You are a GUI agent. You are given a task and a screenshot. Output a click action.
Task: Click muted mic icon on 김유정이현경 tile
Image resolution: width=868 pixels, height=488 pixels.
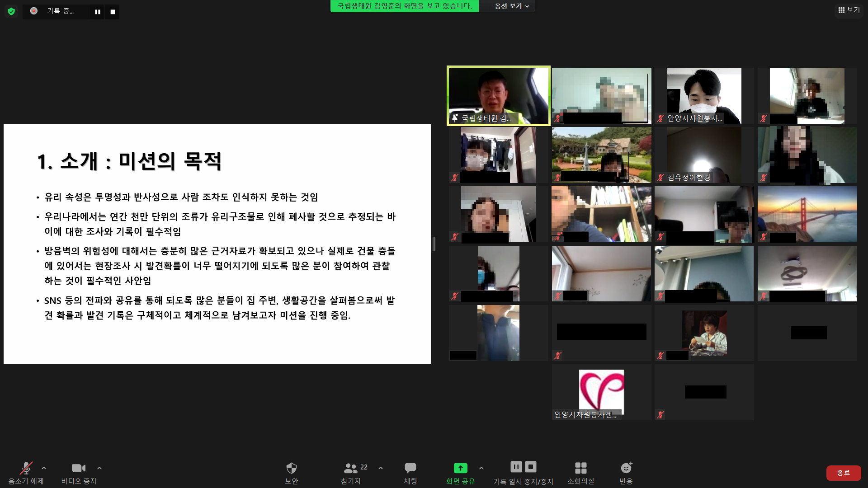[x=661, y=178]
